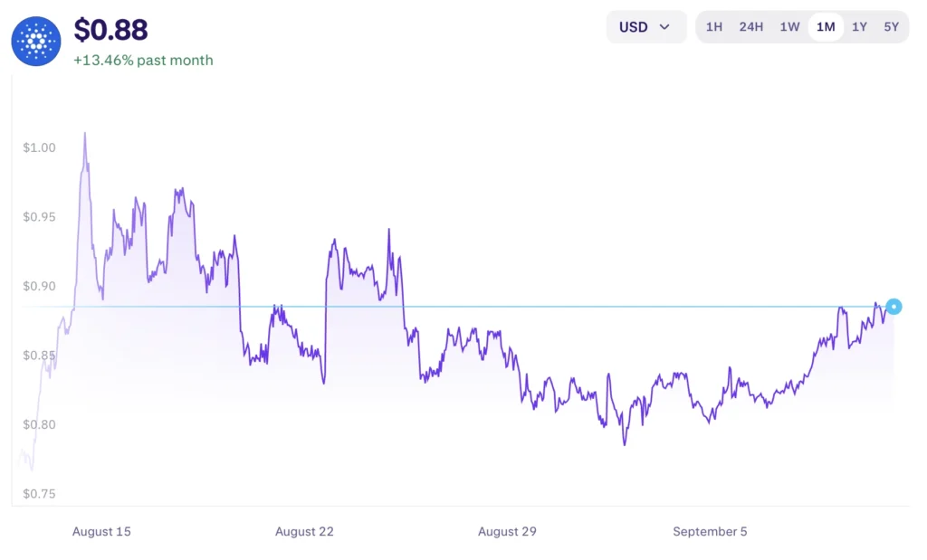Click the August 22 axis label
The image size is (927, 560).
tap(304, 532)
